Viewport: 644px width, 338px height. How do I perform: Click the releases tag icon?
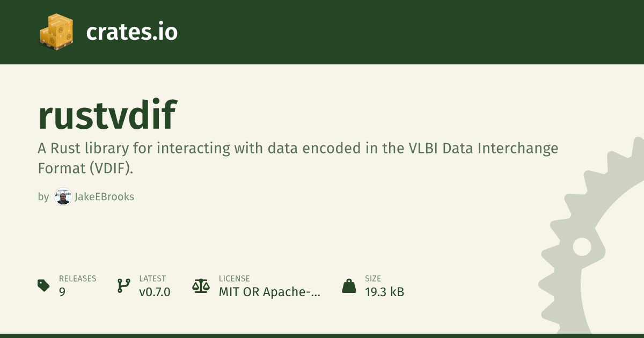[x=43, y=285]
